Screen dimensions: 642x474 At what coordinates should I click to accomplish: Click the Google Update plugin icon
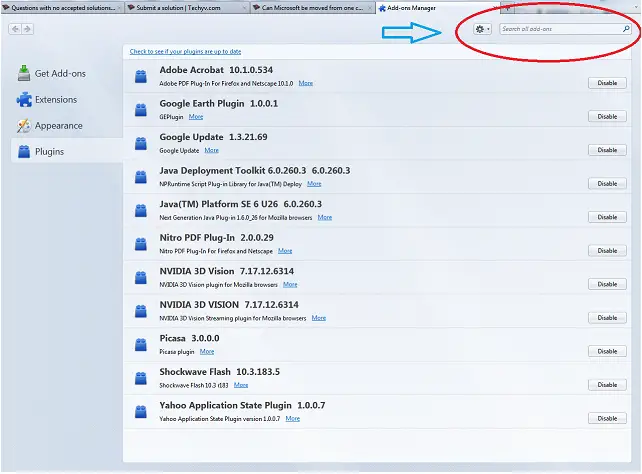click(141, 144)
